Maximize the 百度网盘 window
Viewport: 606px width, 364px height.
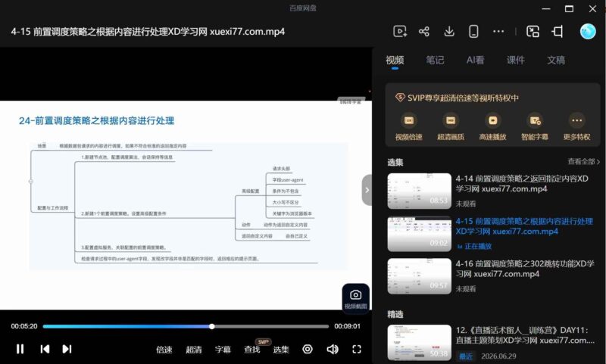pos(569,8)
